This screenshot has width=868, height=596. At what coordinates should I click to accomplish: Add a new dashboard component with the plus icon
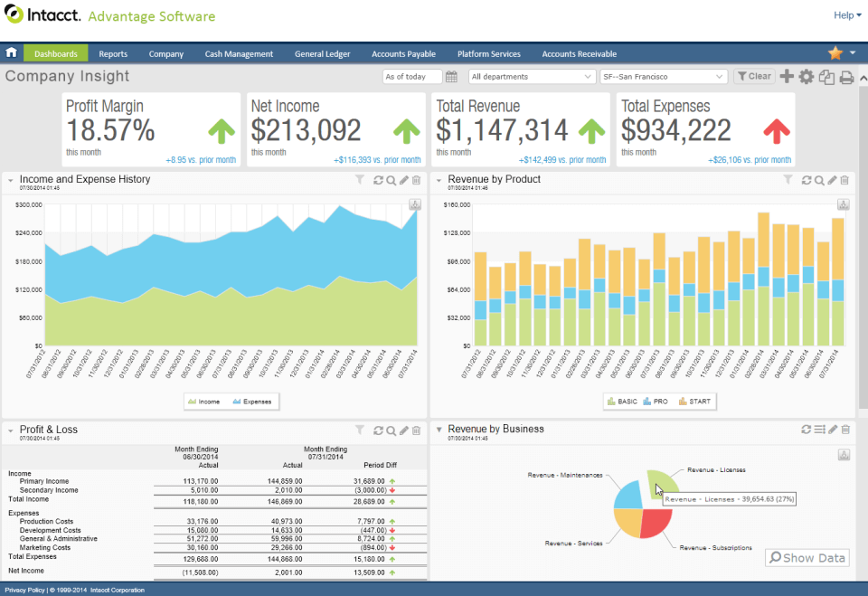click(x=787, y=78)
